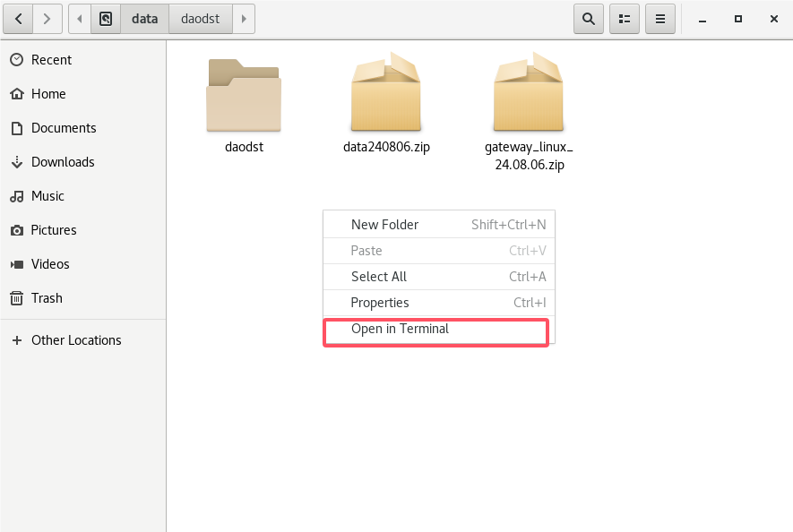Open Properties from the context menu
Viewport: 793px width, 532px height.
439,303
